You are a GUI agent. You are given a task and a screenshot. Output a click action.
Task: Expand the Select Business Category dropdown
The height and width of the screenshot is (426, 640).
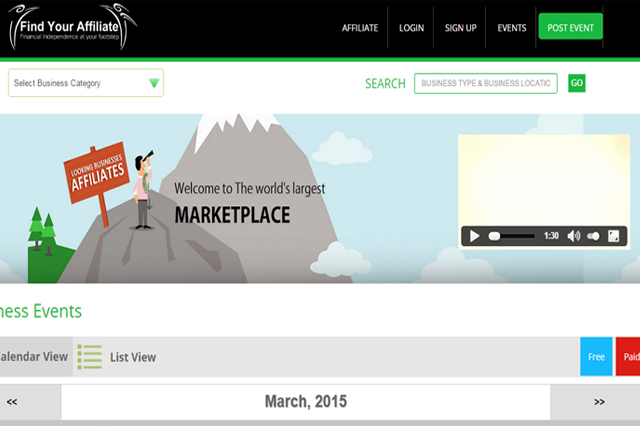pyautogui.click(x=85, y=83)
